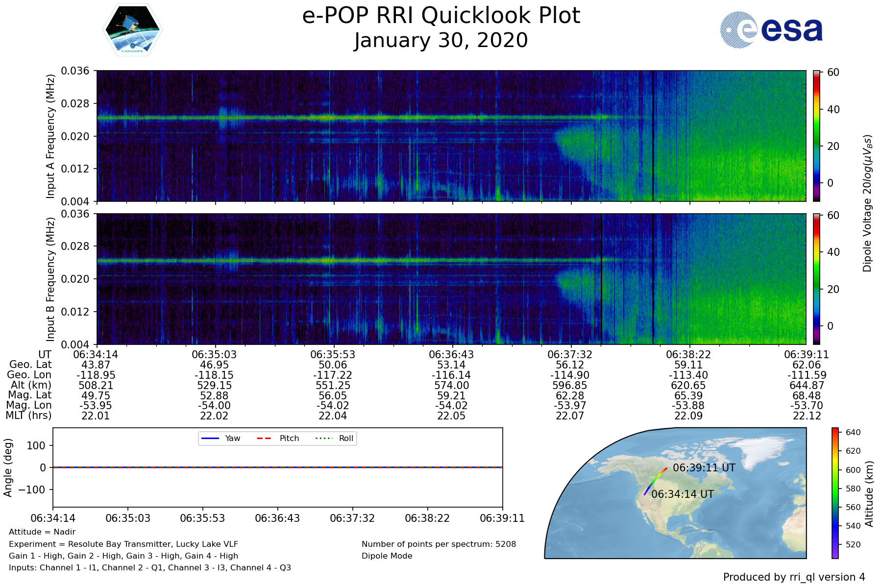The height and width of the screenshot is (588, 882).
Task: Click 'Produced by rri_ql version 4' text
Action: pyautogui.click(x=794, y=577)
